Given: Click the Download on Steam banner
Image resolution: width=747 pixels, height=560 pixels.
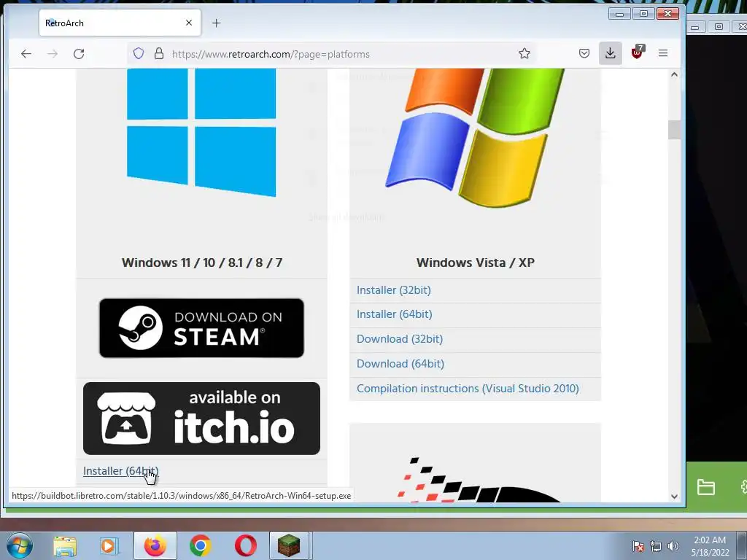Looking at the screenshot, I should pyautogui.click(x=201, y=328).
